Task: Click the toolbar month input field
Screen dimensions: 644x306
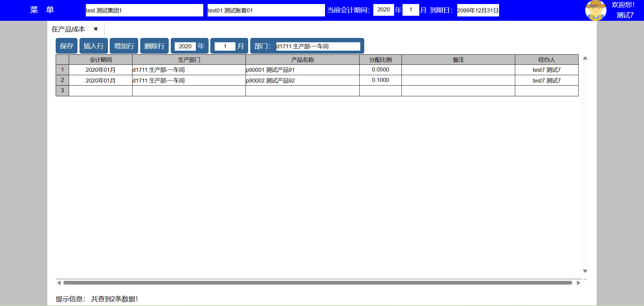Action: [225, 46]
